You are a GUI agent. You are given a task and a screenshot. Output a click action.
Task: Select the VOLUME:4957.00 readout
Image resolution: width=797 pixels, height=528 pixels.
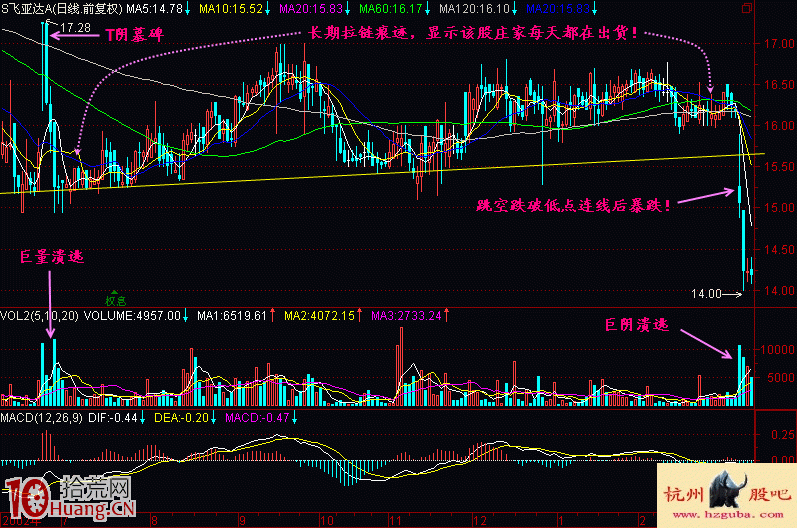132,316
